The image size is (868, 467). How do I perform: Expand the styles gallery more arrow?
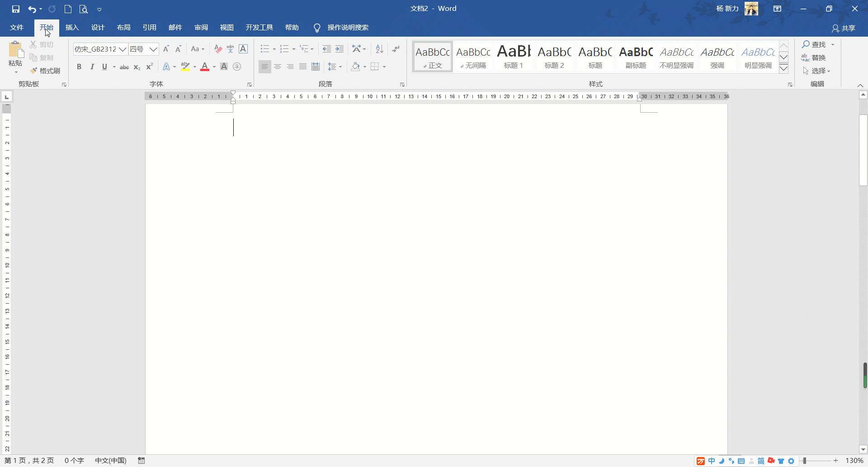click(783, 68)
